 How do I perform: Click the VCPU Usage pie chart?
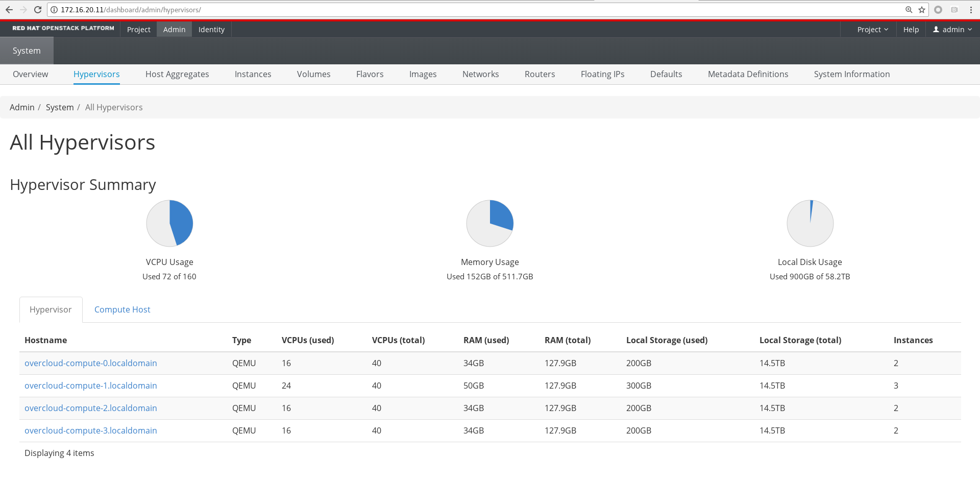pyautogui.click(x=169, y=223)
